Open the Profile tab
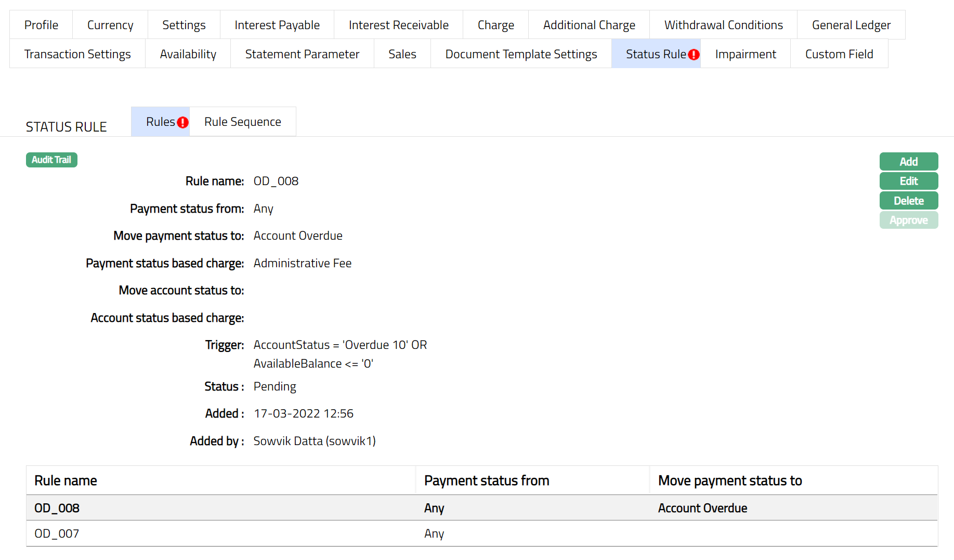 [x=41, y=25]
